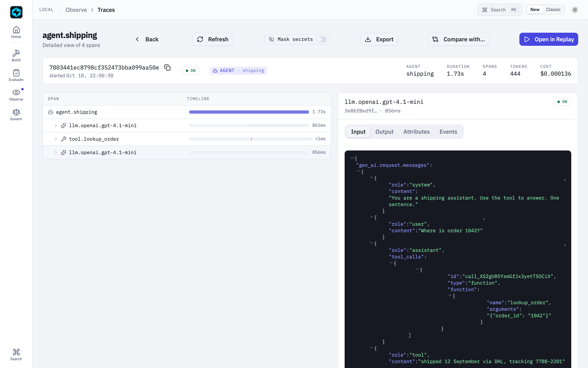Screen dimensions: 588x368
Task: Click the app logo icon
Action: pyautogui.click(x=16, y=12)
